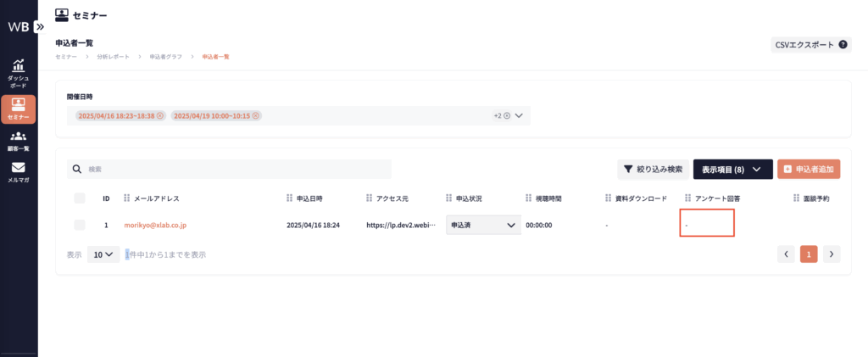Open the morikyo@xlab.co.jp email link
The height and width of the screenshot is (357, 868).
(x=155, y=225)
